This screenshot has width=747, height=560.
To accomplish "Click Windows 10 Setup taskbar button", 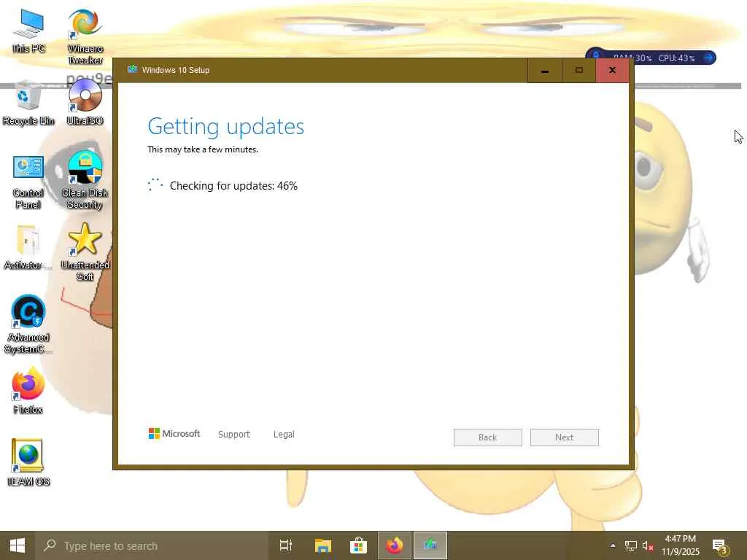I will point(430,545).
